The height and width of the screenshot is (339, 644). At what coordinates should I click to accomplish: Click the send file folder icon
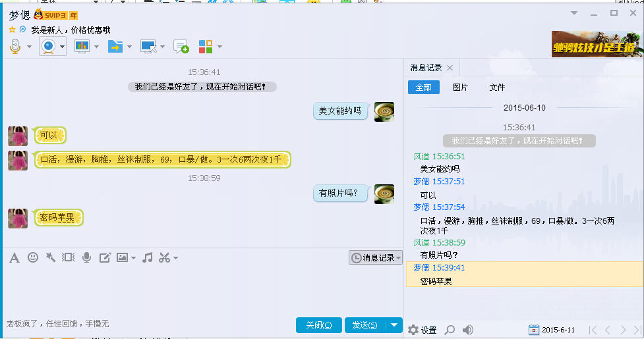(x=115, y=47)
